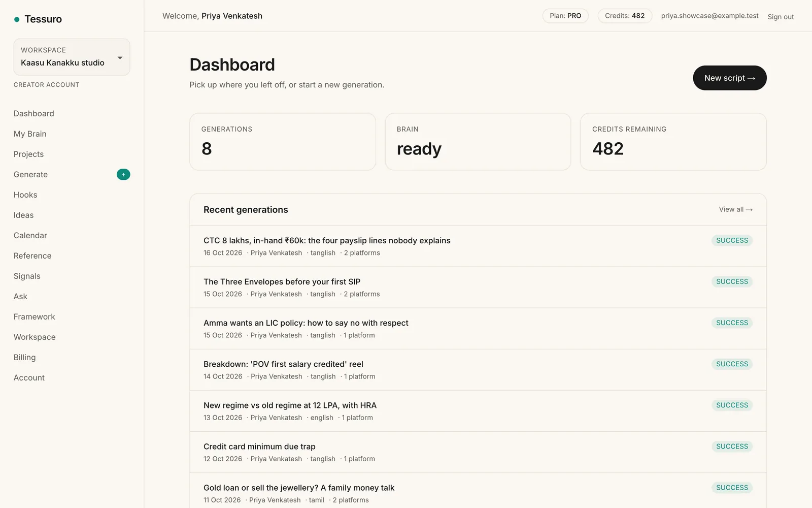
Task: Open 'Amma wants an LIC policy' generation
Action: (x=478, y=329)
